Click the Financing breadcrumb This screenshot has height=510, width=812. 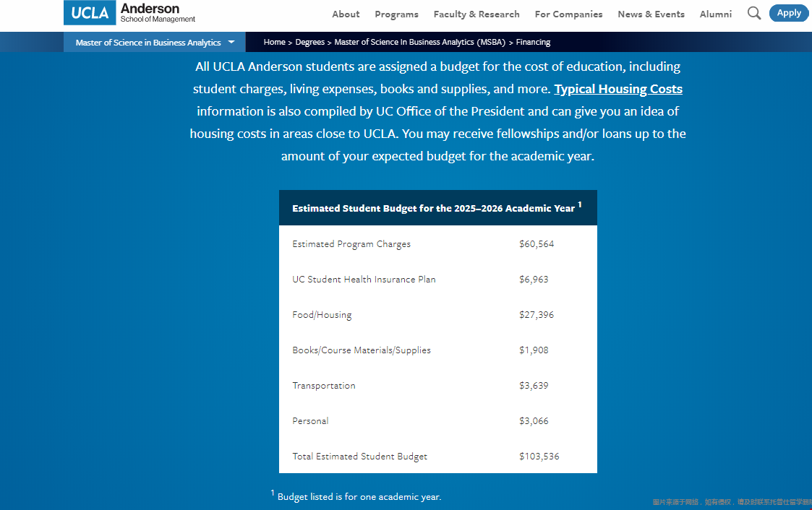pyautogui.click(x=533, y=43)
